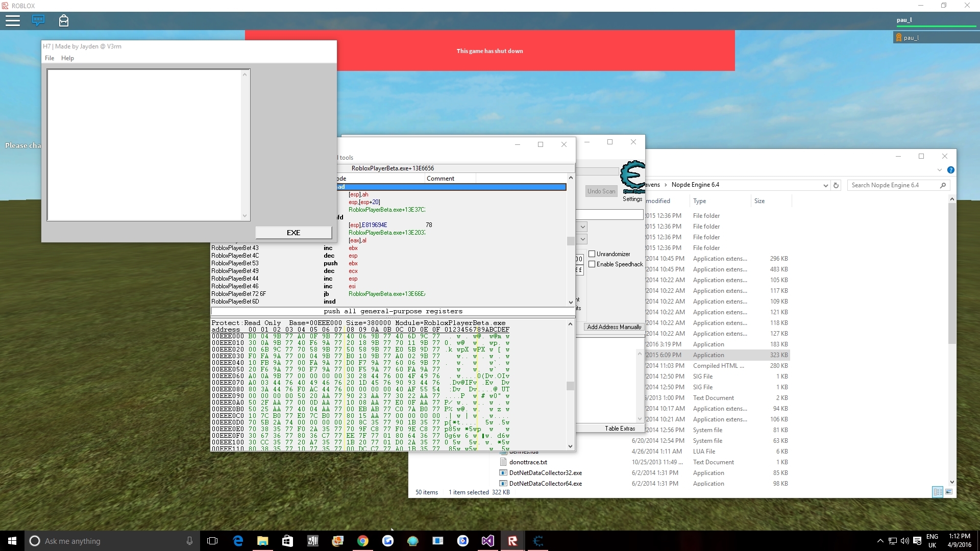This screenshot has height=551, width=980.
Task: Open Windows Start menu
Action: click(12, 541)
